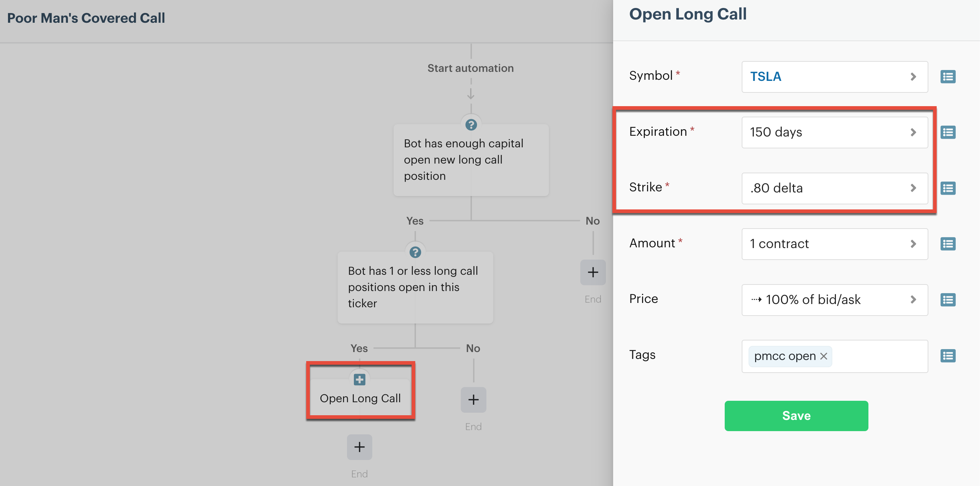This screenshot has height=486, width=980.
Task: Open the TSLA symbol selector
Action: (x=834, y=77)
